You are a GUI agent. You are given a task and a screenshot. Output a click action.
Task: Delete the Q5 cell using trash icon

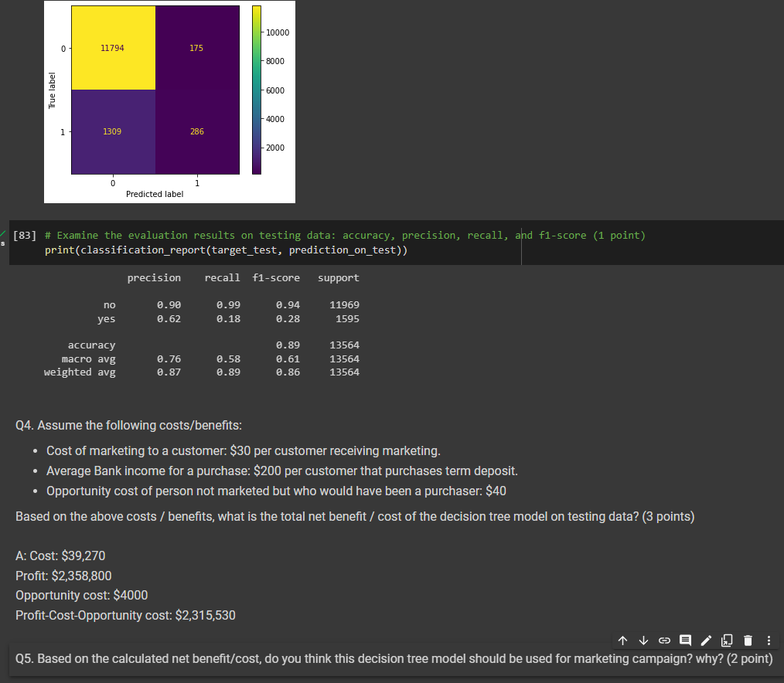pyautogui.click(x=748, y=640)
